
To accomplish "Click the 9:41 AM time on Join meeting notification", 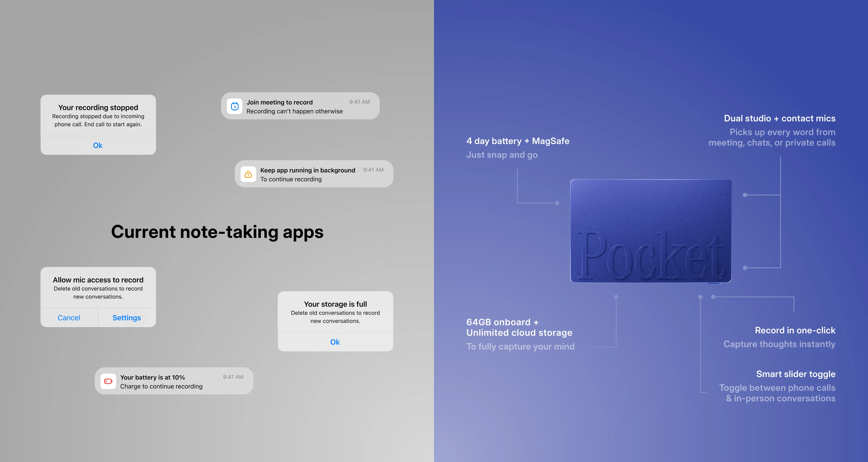I will [360, 102].
